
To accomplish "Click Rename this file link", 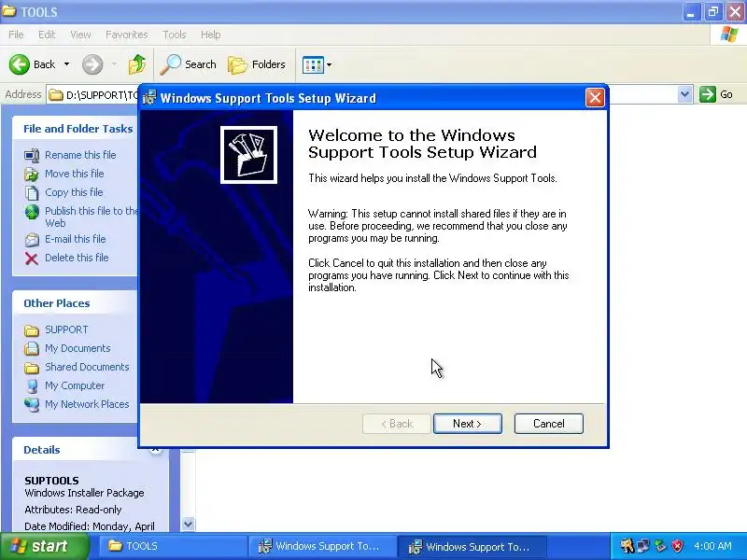I will 80,155.
